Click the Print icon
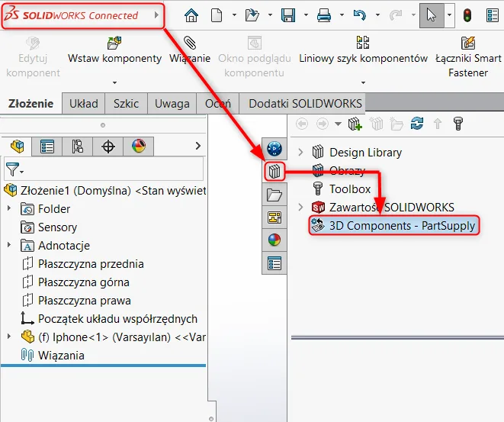 point(324,15)
